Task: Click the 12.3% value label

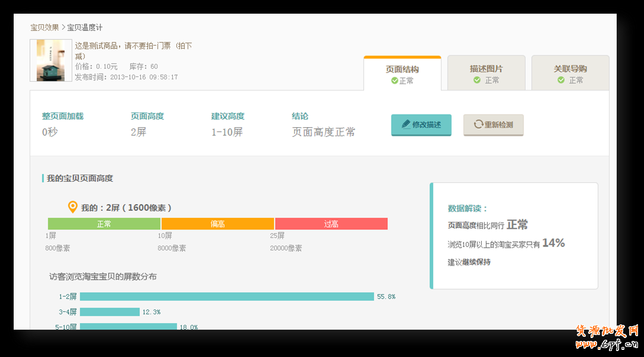Action: [151, 312]
